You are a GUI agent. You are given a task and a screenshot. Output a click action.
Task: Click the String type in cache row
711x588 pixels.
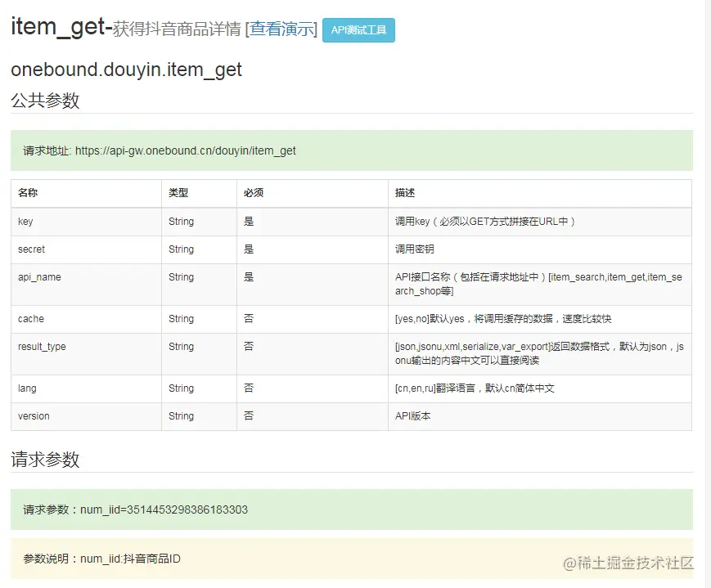(182, 319)
